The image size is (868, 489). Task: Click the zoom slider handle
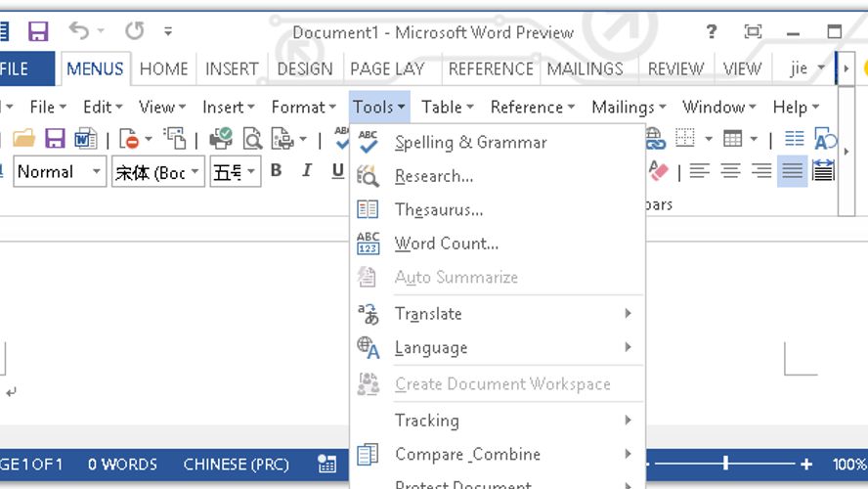tap(725, 464)
